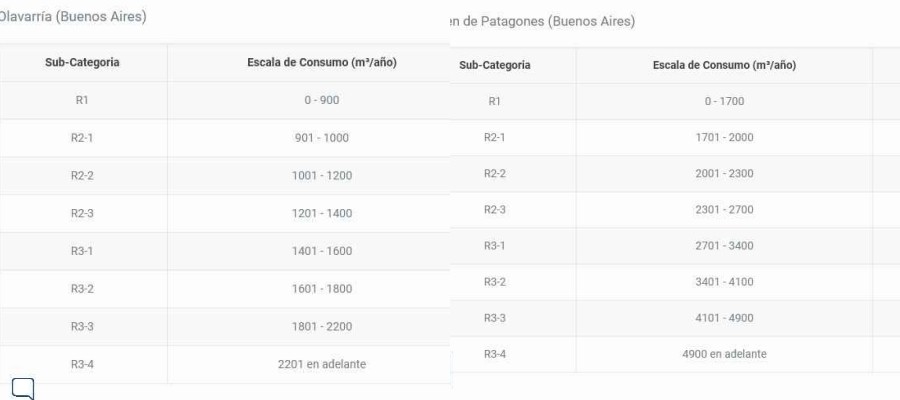Select the 1401 - 1600 range cell
Viewport: 900px width, 400px height.
(x=322, y=251)
